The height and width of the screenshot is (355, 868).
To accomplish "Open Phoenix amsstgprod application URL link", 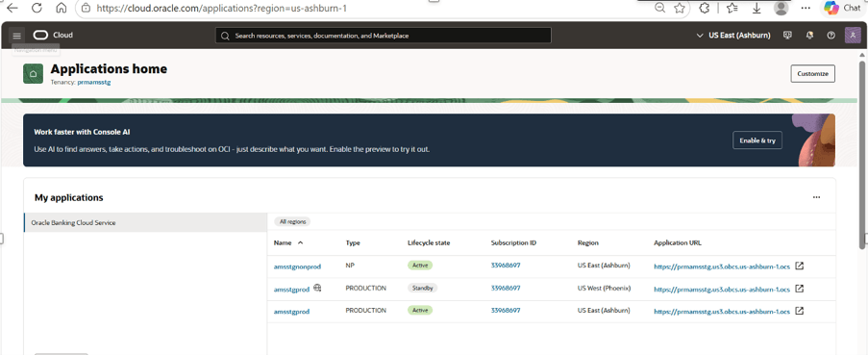I will (722, 289).
